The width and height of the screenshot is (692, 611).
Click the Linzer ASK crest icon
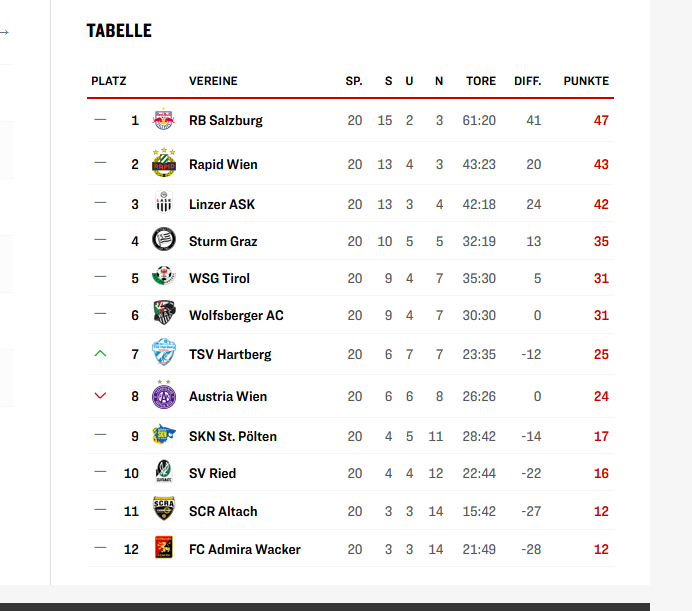point(164,203)
